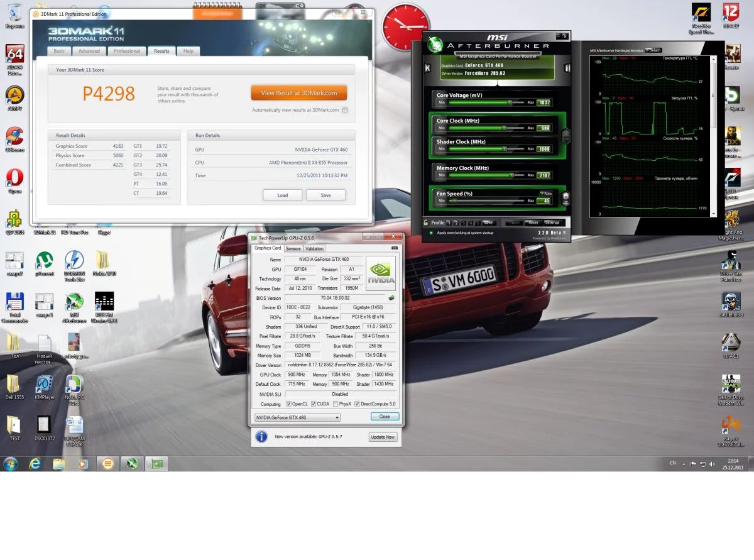The width and height of the screenshot is (754, 560).
Task: Click the Afterburner profile lock icon
Action: [425, 222]
